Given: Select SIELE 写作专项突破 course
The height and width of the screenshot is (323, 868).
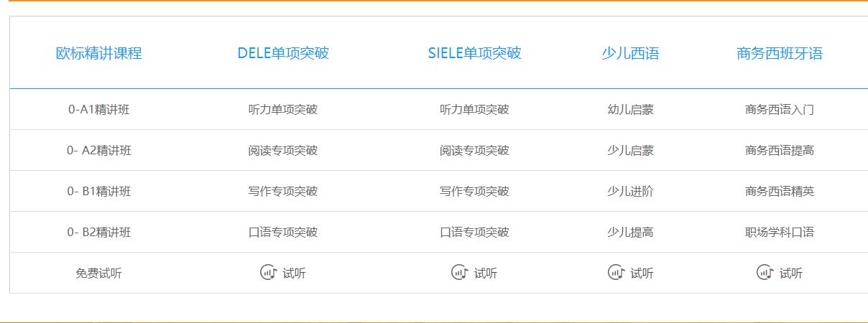Looking at the screenshot, I should tap(474, 191).
